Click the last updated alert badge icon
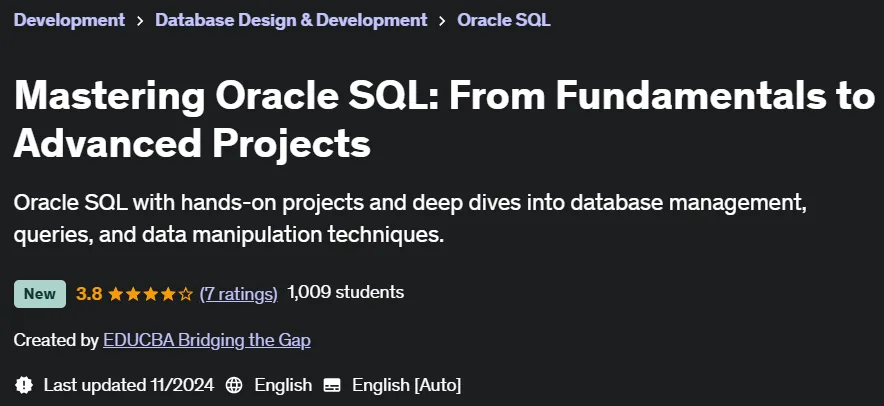Image resolution: width=884 pixels, height=406 pixels. click(x=24, y=385)
